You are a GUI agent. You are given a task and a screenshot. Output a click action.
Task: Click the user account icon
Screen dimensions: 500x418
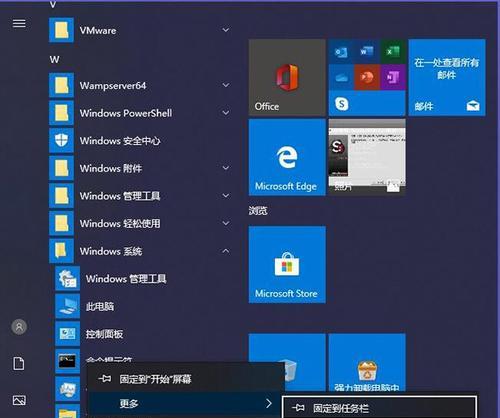pyautogui.click(x=19, y=327)
